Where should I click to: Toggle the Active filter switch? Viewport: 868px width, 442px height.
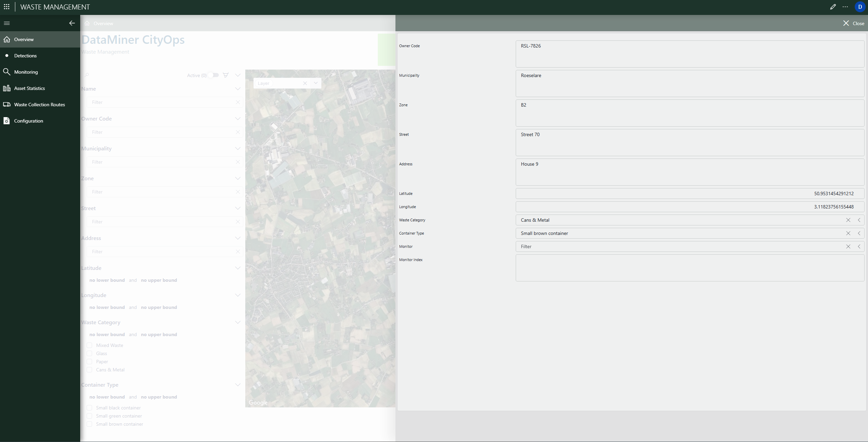point(214,75)
